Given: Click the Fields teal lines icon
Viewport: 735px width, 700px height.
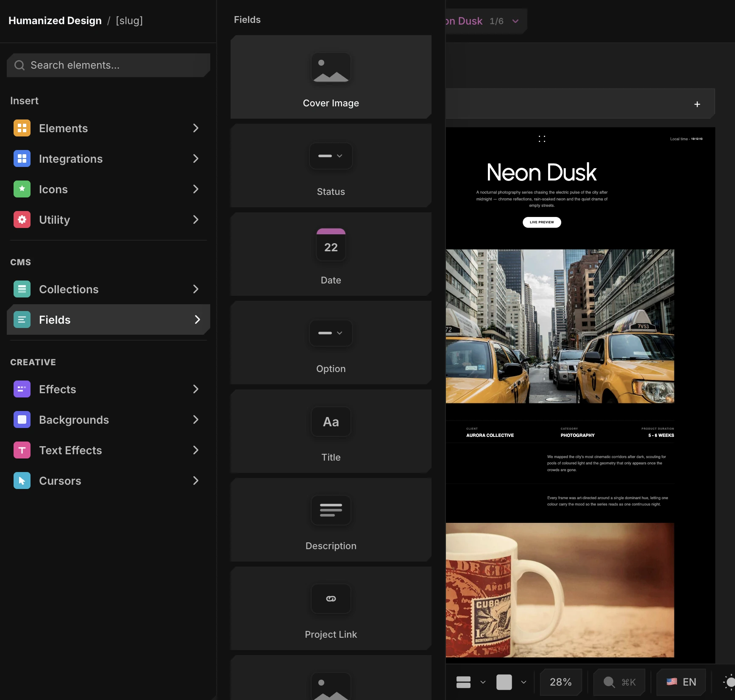Looking at the screenshot, I should (22, 319).
